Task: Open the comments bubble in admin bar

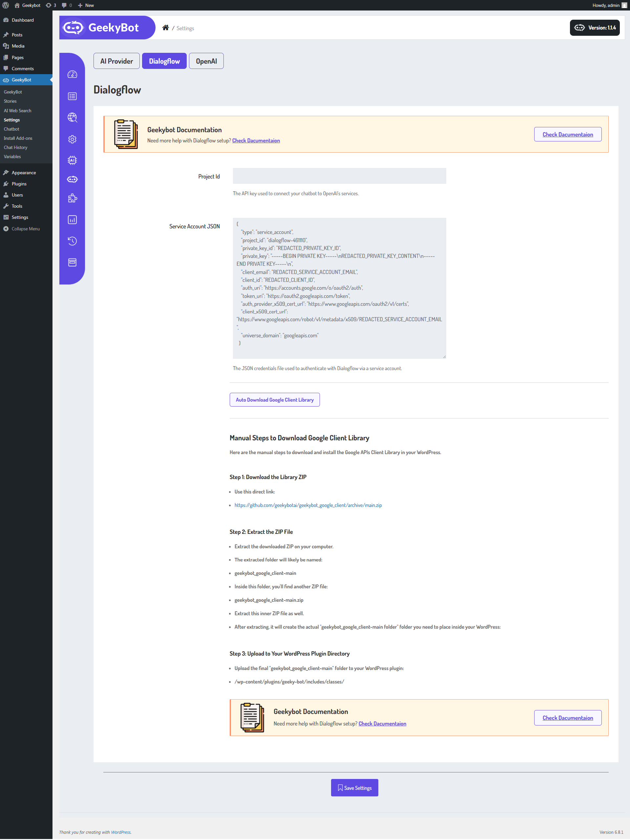Action: [67, 5]
